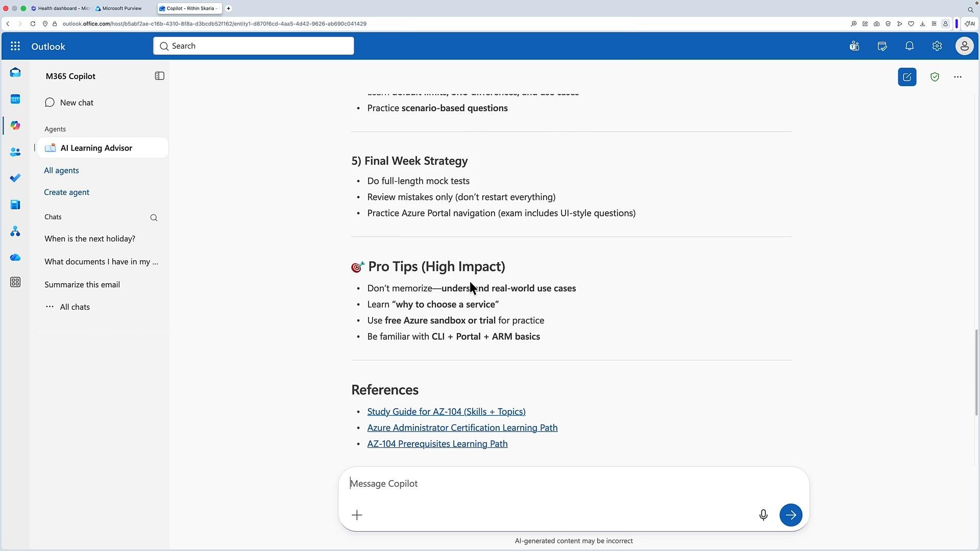The width and height of the screenshot is (980, 551).
Task: Search chats with the magnifier icon
Action: pos(154,218)
